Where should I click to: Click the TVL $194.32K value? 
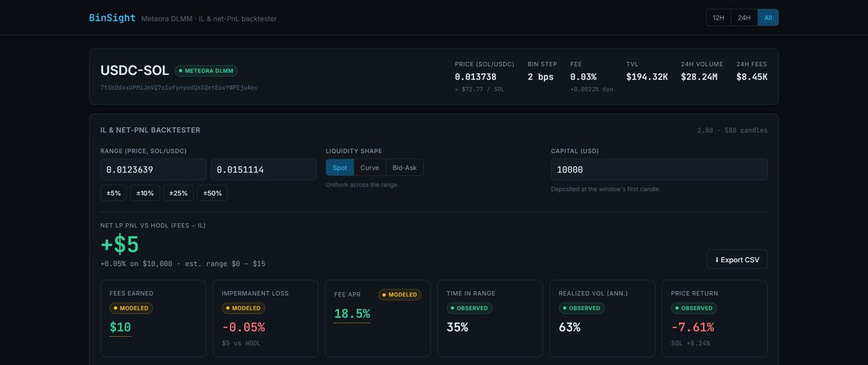click(647, 77)
